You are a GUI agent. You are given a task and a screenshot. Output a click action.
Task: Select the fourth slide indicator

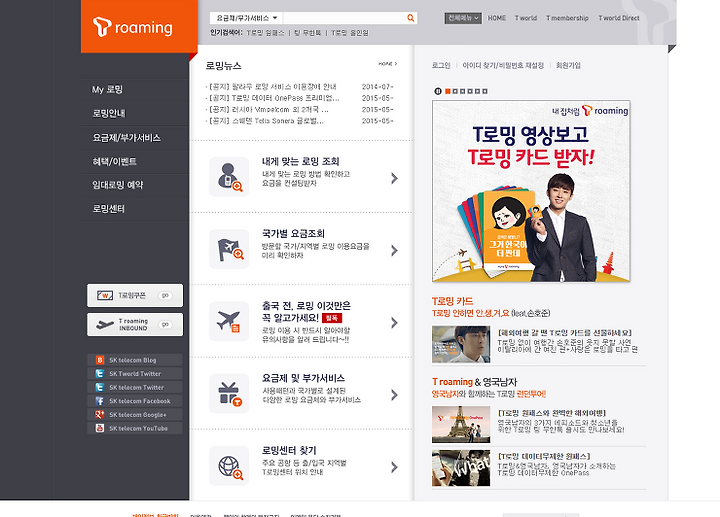click(x=470, y=91)
